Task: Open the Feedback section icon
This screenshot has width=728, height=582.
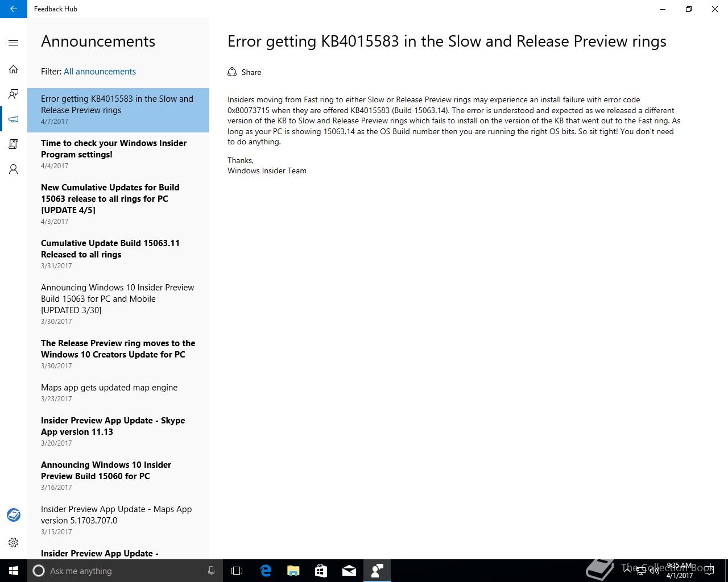Action: pyautogui.click(x=14, y=94)
